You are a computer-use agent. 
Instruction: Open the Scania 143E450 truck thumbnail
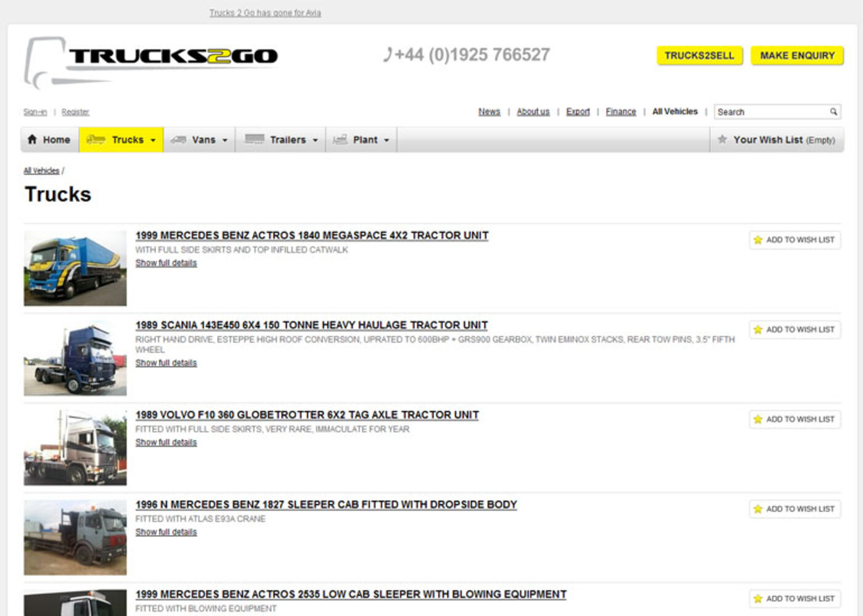pos(75,358)
